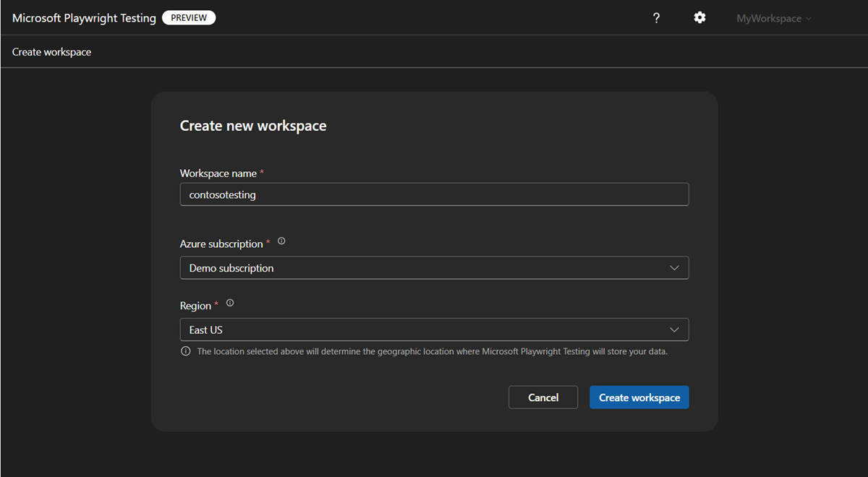
Task: Open the MyWorkspace workspace switcher
Action: click(x=769, y=18)
